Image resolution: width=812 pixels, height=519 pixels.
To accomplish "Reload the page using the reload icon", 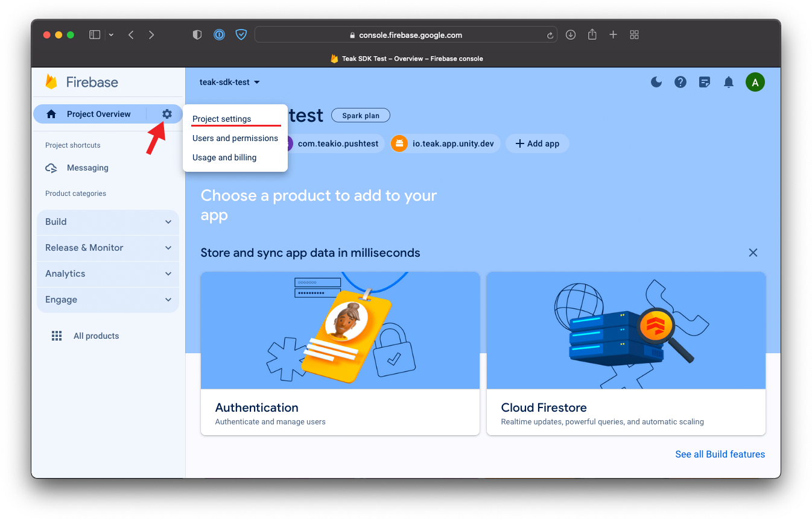I will pos(550,35).
